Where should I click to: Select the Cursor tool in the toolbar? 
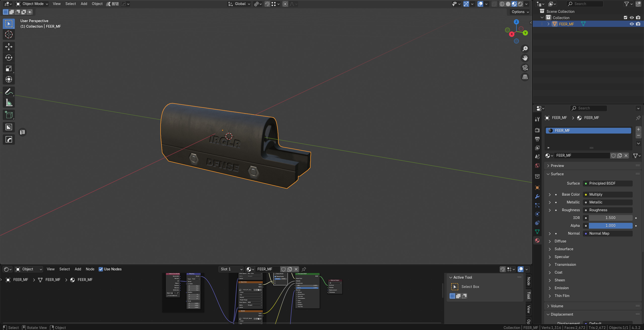click(x=9, y=34)
